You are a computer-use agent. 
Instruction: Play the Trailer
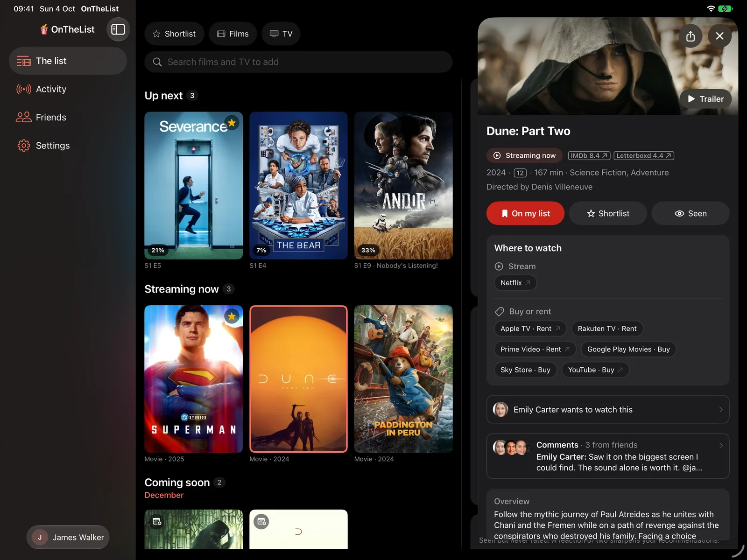click(705, 99)
